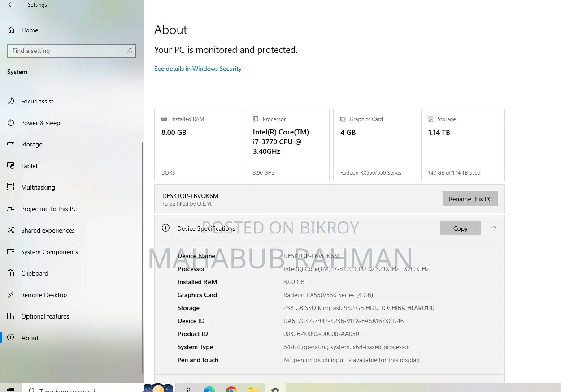Click the Device Specifications info icon

point(165,228)
